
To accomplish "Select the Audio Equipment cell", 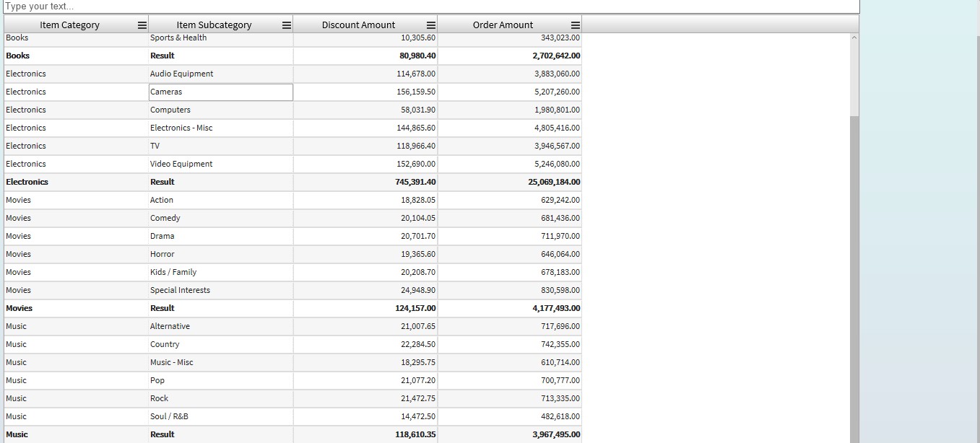I will pyautogui.click(x=220, y=74).
